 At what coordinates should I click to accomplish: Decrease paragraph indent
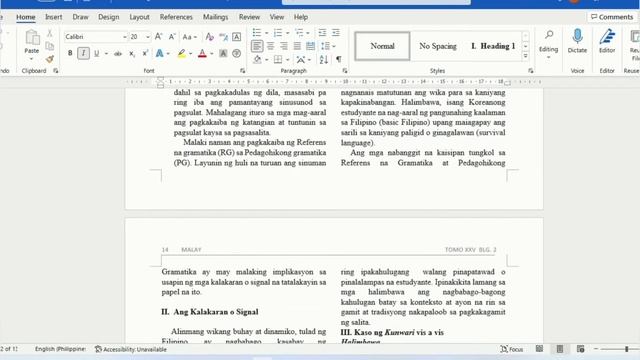coord(322,33)
